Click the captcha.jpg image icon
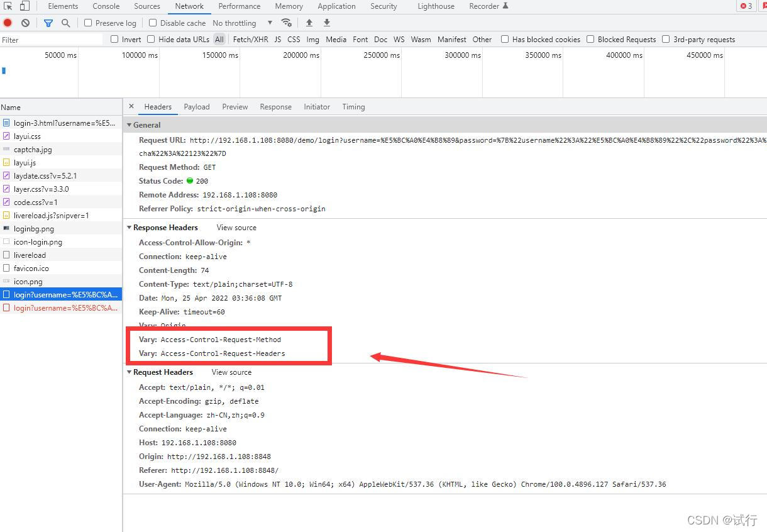 pos(6,149)
